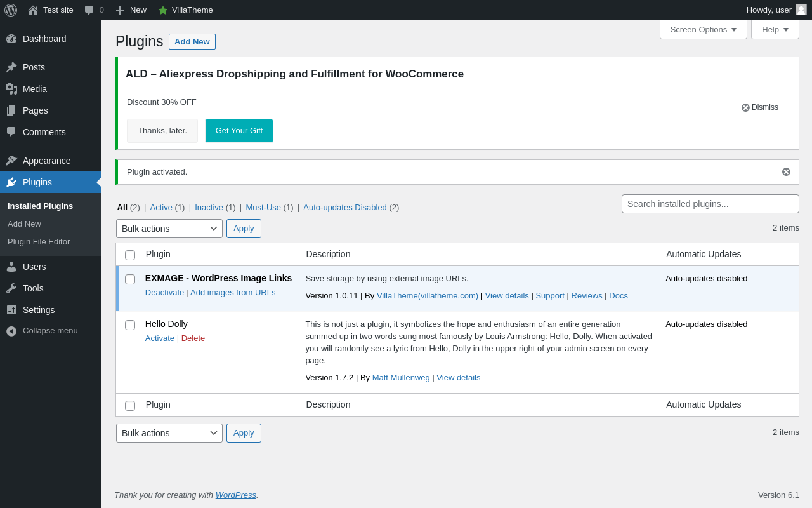
Task: Click the Thanks, later. button
Action: tap(162, 131)
